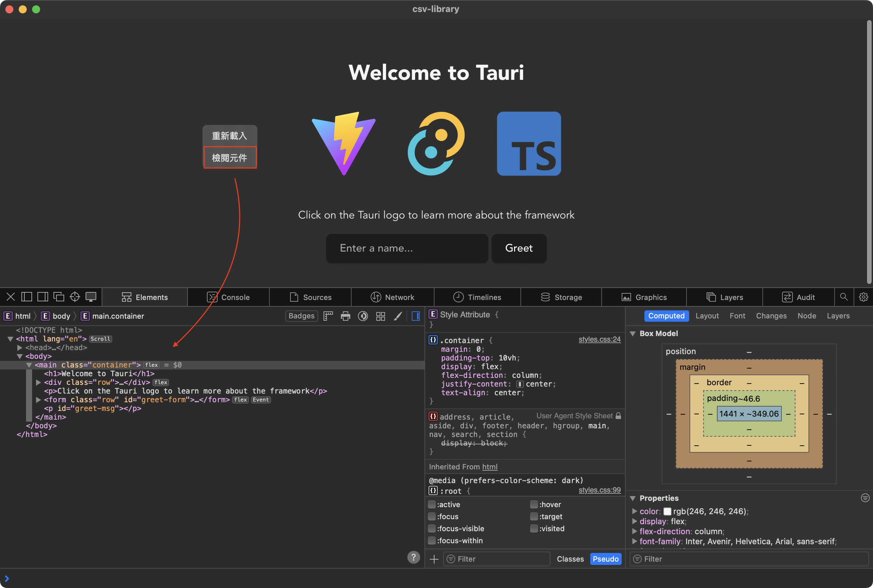Dock inspector to the right side

[43, 297]
